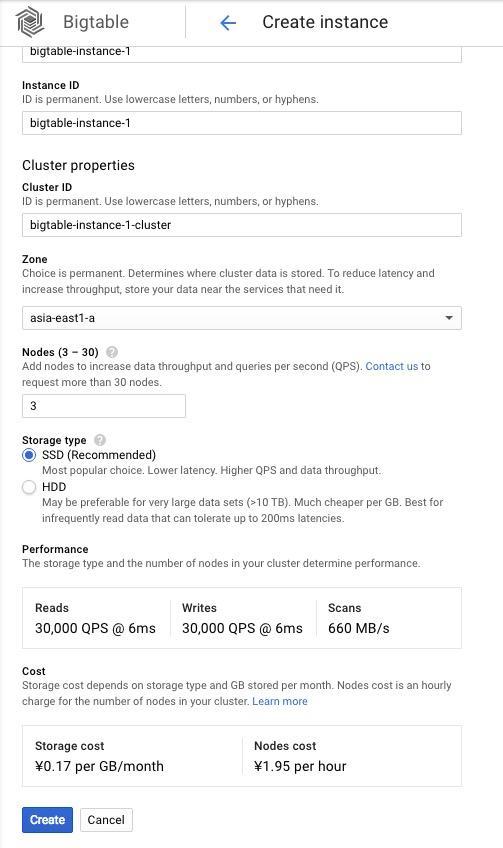Click the Nodes cost per hour panel
503x848 pixels.
pos(352,756)
